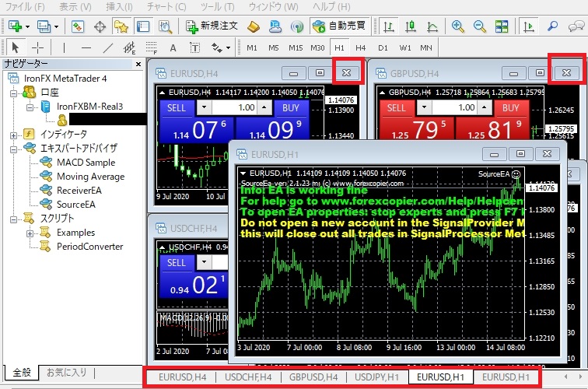Expand the Examples scripts folder
588x389 pixels.
click(x=30, y=233)
